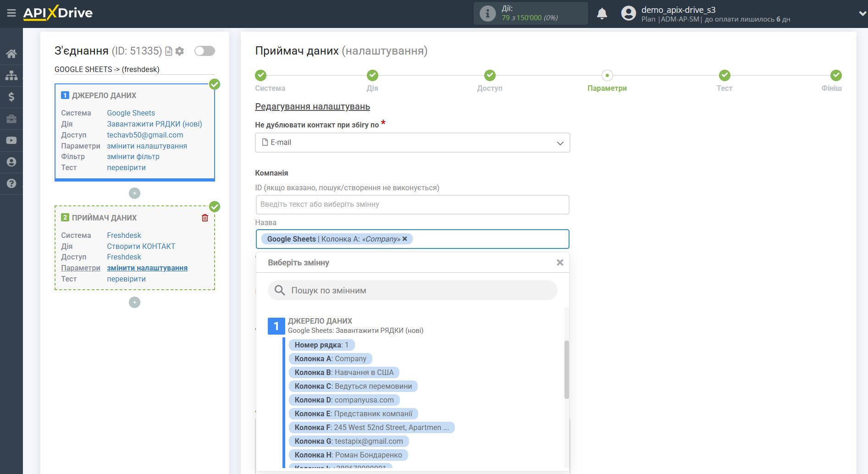
Task: Open Freshdesk system link in receiver
Action: coord(124,235)
